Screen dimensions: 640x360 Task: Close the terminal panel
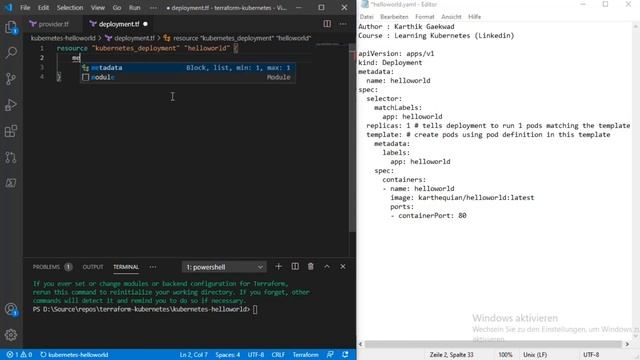click(x=343, y=267)
